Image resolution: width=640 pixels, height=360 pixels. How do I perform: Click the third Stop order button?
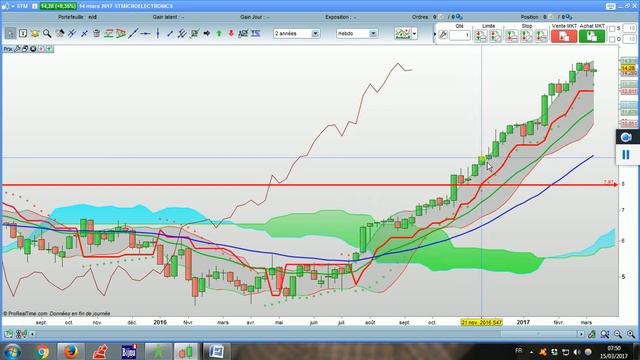point(541,36)
